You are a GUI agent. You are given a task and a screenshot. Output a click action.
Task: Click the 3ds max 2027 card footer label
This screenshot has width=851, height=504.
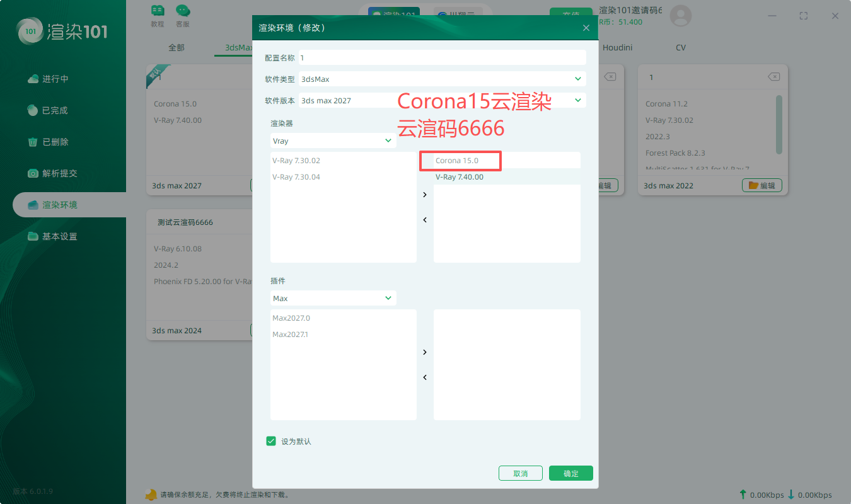click(x=177, y=186)
